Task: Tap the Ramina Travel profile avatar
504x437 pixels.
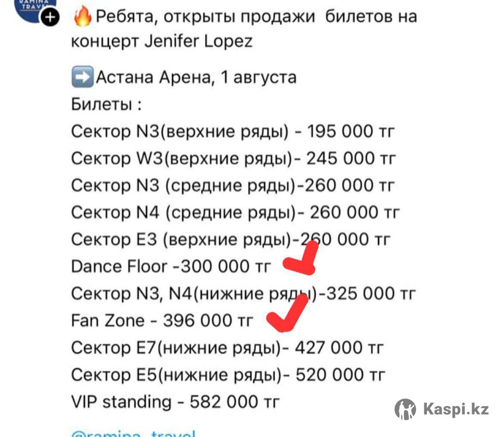Action: (35, 9)
